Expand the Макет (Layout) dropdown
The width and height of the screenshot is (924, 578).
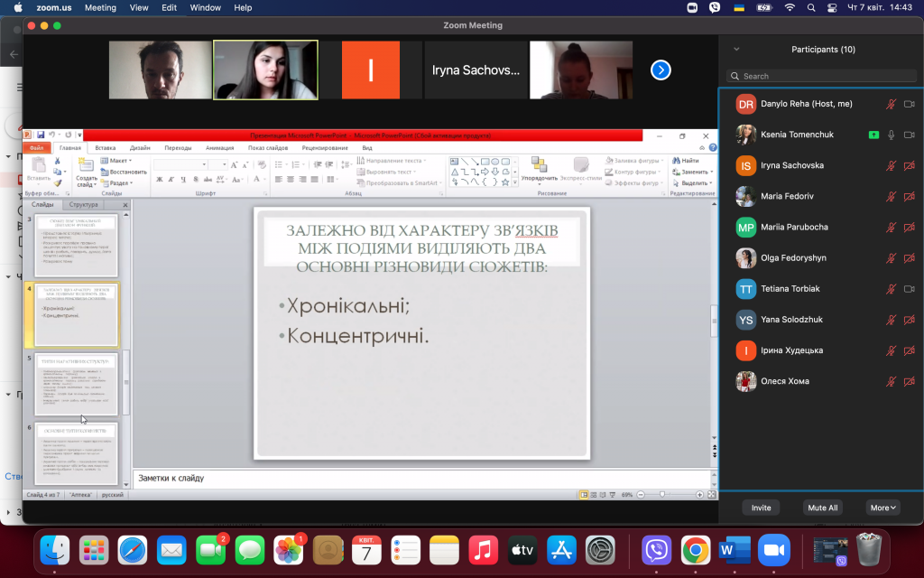pyautogui.click(x=116, y=161)
